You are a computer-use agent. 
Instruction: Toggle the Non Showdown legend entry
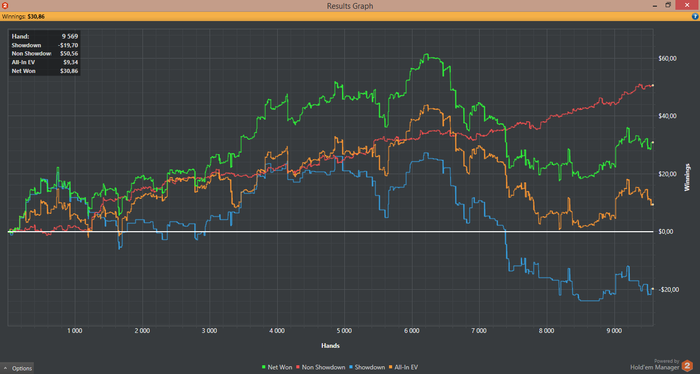click(x=320, y=367)
